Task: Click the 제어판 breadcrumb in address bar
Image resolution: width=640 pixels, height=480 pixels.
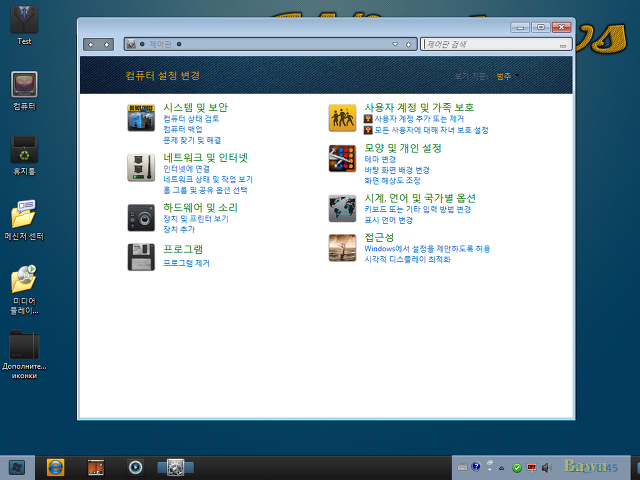Action: click(x=160, y=44)
